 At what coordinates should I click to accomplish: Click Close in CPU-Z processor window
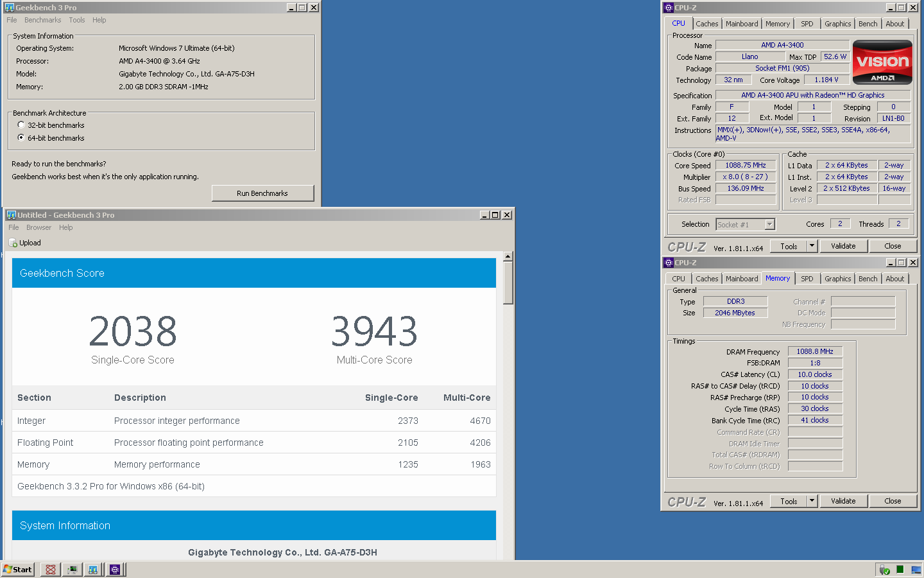[x=893, y=246]
